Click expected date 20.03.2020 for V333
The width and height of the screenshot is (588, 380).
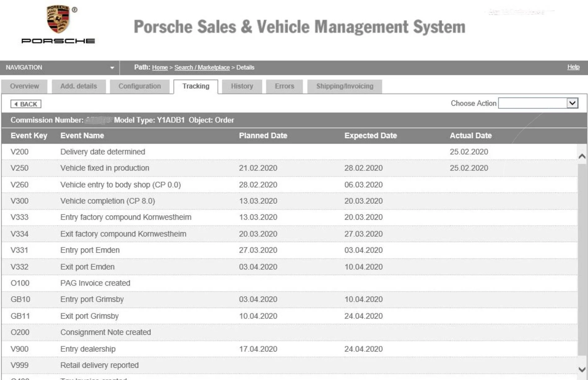point(364,217)
